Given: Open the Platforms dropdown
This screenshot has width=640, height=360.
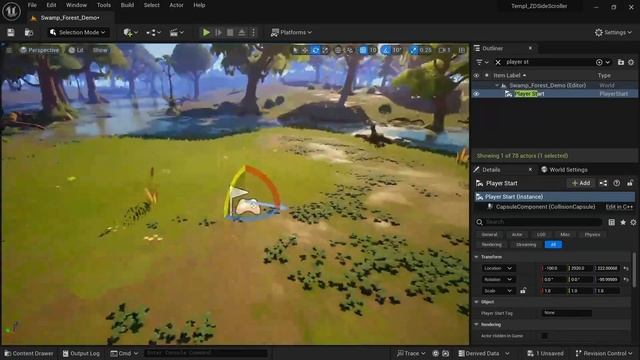Looking at the screenshot, I should pos(291,32).
